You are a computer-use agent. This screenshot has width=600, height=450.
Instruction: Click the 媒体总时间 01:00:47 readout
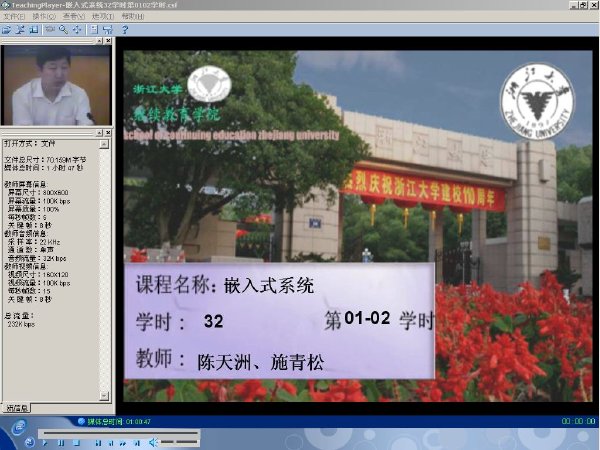tap(119, 422)
